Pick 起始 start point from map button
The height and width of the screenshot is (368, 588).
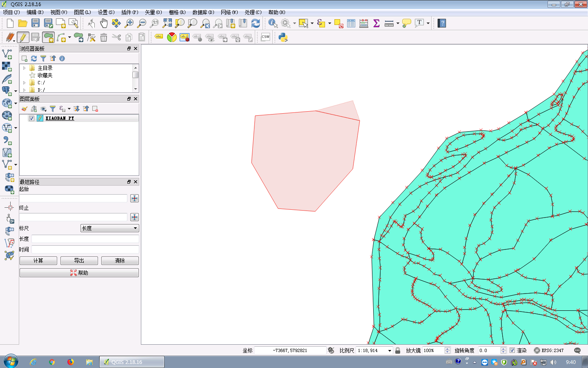[134, 198]
